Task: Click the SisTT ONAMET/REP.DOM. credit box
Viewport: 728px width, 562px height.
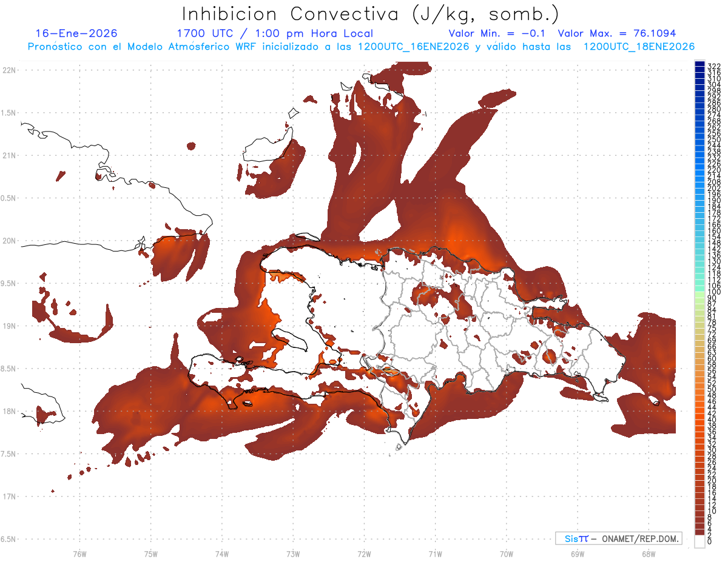Action: point(619,538)
